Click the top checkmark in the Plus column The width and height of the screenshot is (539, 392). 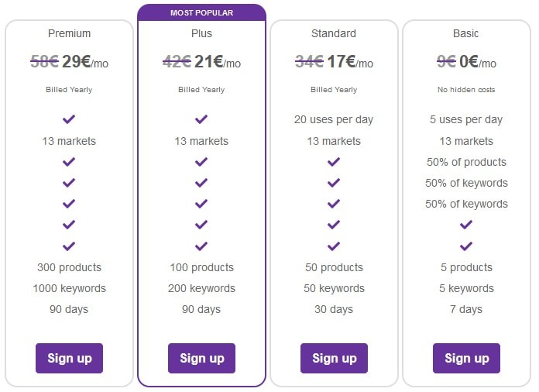tap(201, 119)
